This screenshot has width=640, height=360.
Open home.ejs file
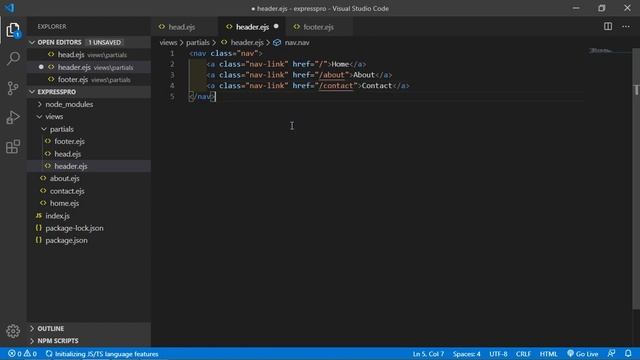point(89,203)
